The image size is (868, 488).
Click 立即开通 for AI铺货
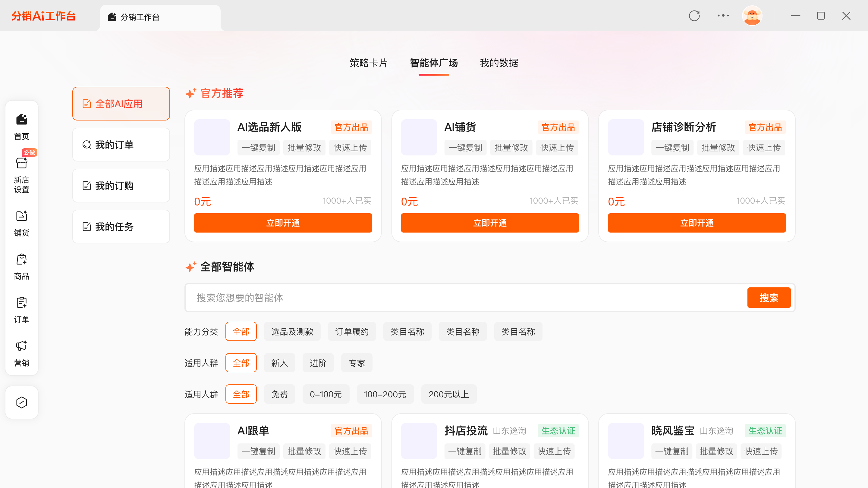pyautogui.click(x=490, y=223)
